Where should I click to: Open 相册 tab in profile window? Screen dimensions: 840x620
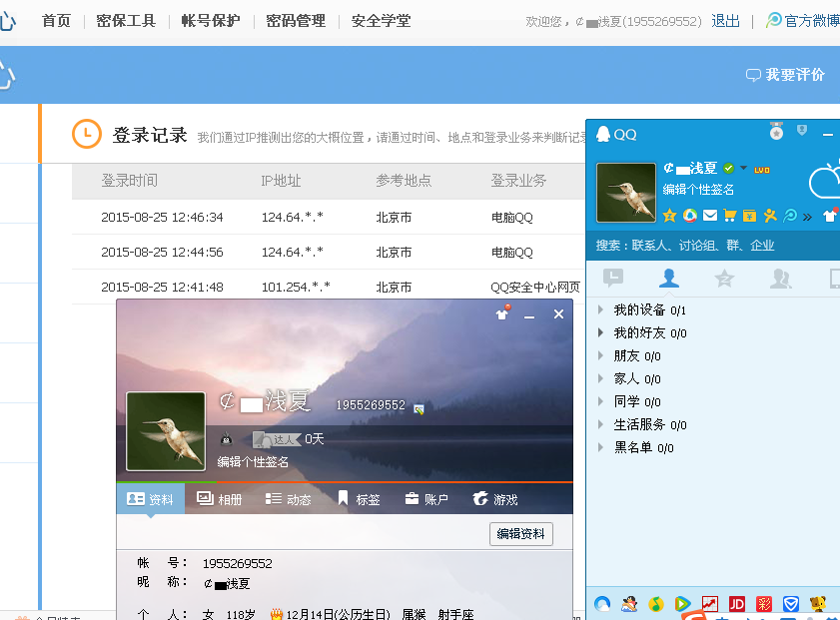pyautogui.click(x=219, y=499)
